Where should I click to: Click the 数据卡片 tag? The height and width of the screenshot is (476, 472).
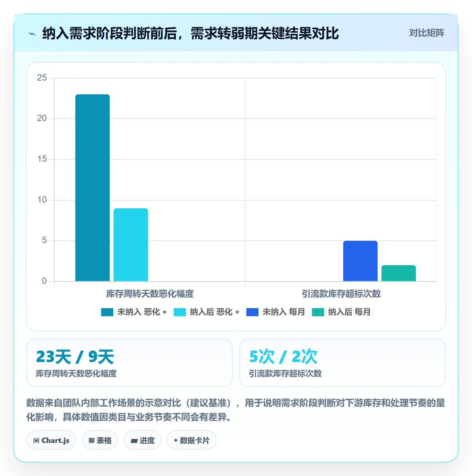pos(191,440)
